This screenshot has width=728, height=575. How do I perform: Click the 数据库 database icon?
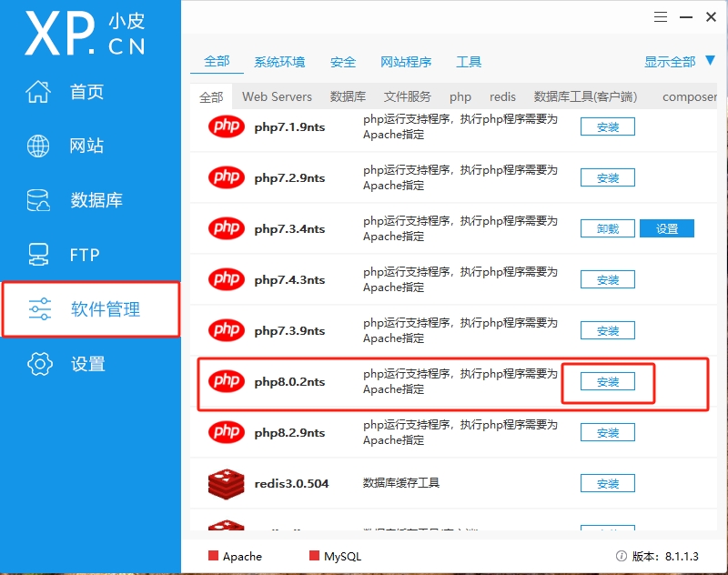tap(38, 200)
